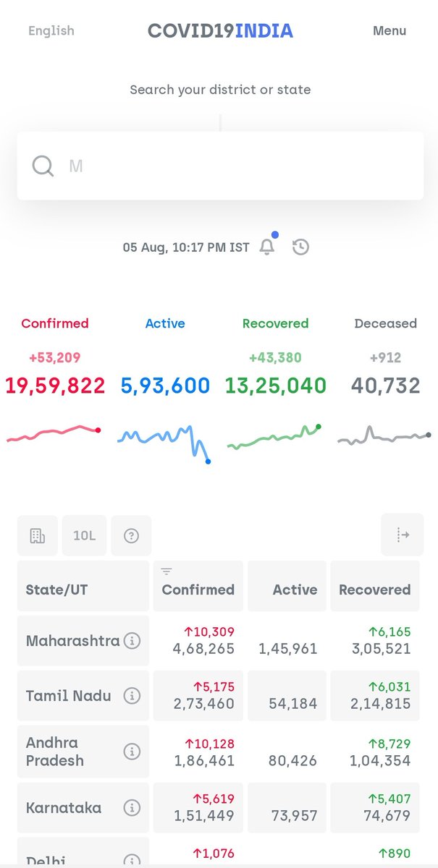The height and width of the screenshot is (868, 438).
Task: Click the green Recovered trend sparkline
Action: (x=274, y=438)
